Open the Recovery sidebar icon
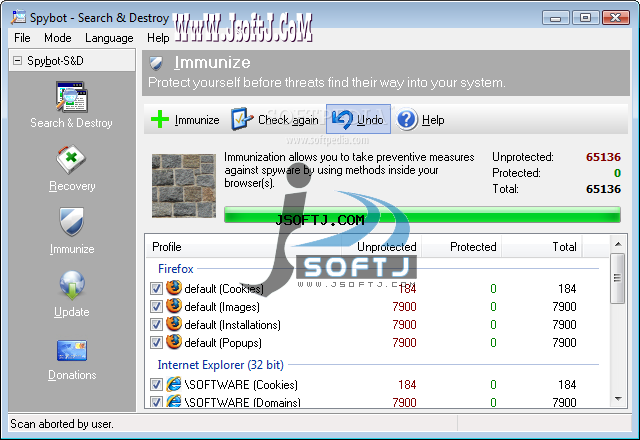The height and width of the screenshot is (440, 640). pos(71,159)
